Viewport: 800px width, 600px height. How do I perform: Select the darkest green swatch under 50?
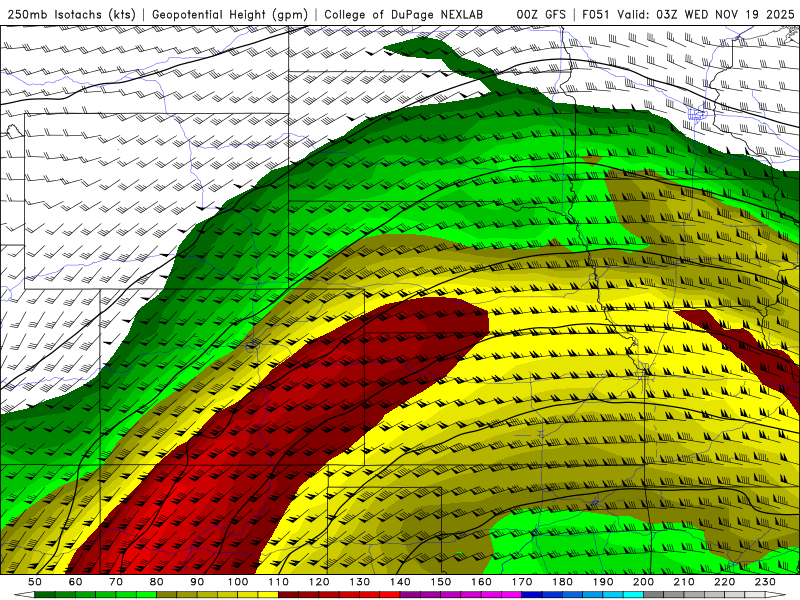pyautogui.click(x=45, y=595)
